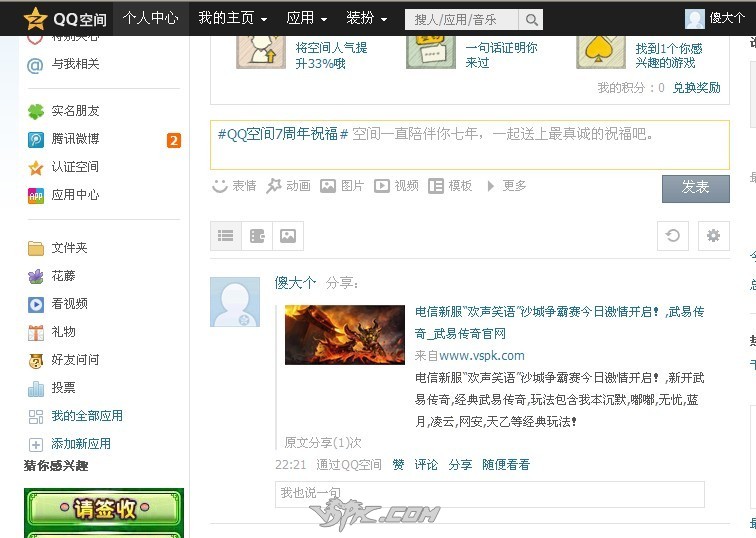
Task: Attach 图片 image to post
Action: coord(342,186)
